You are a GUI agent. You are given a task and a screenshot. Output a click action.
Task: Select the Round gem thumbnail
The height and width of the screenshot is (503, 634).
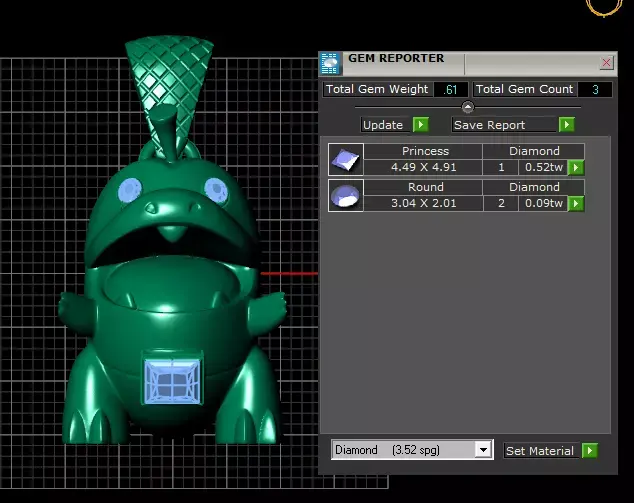coord(346,196)
